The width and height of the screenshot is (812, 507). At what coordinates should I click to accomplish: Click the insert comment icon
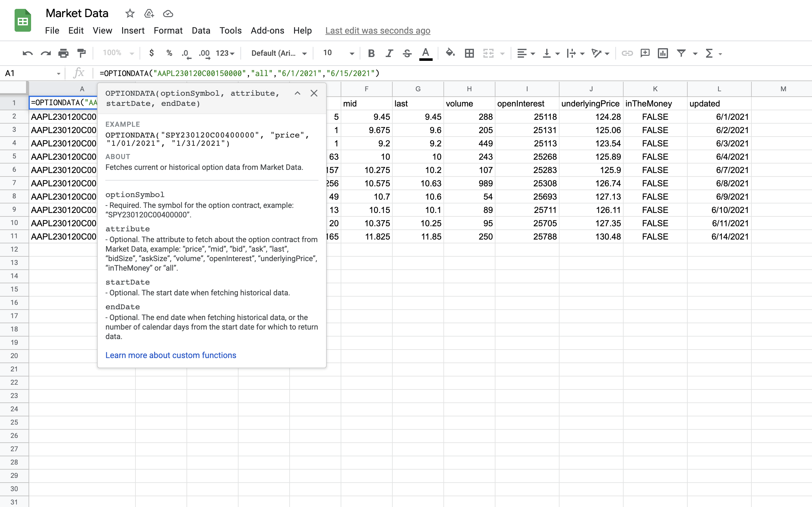coord(645,53)
